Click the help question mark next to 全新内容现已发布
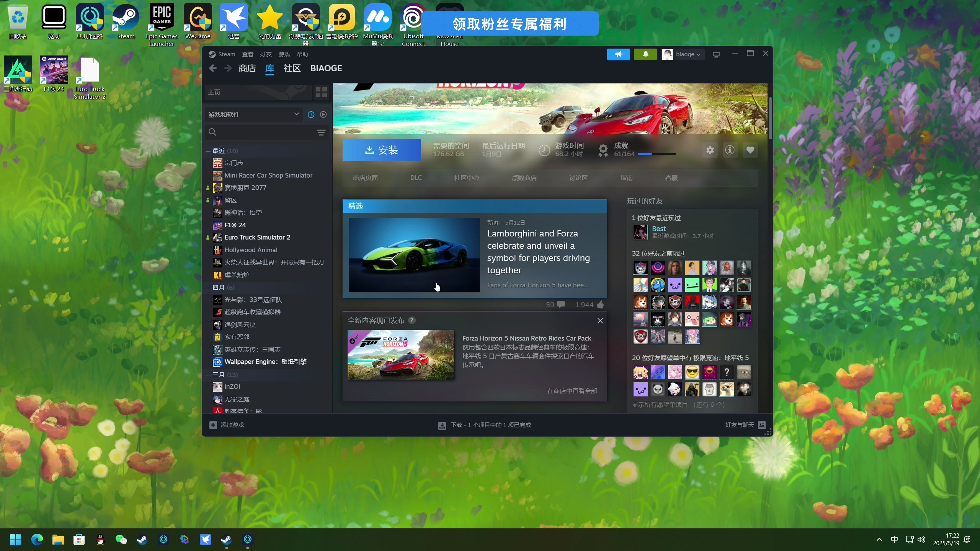The image size is (980, 551). (x=412, y=320)
